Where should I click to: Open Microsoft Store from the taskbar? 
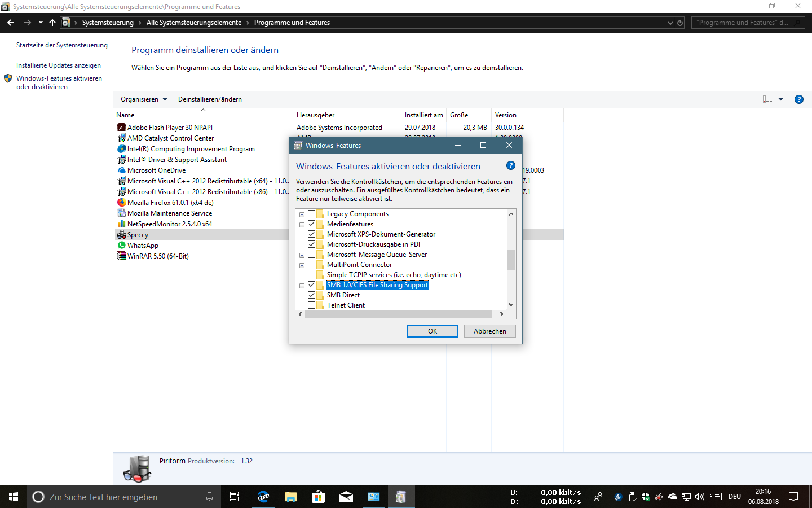(x=318, y=497)
